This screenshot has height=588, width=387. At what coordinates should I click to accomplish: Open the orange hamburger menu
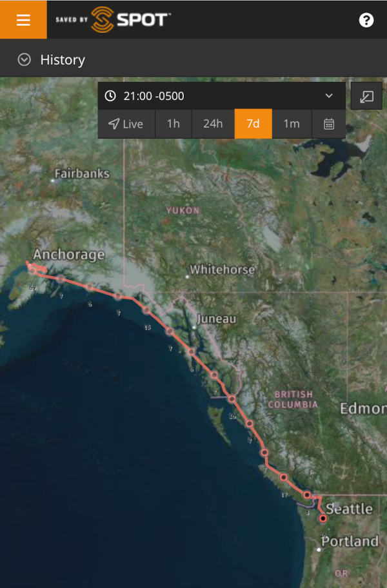click(23, 19)
